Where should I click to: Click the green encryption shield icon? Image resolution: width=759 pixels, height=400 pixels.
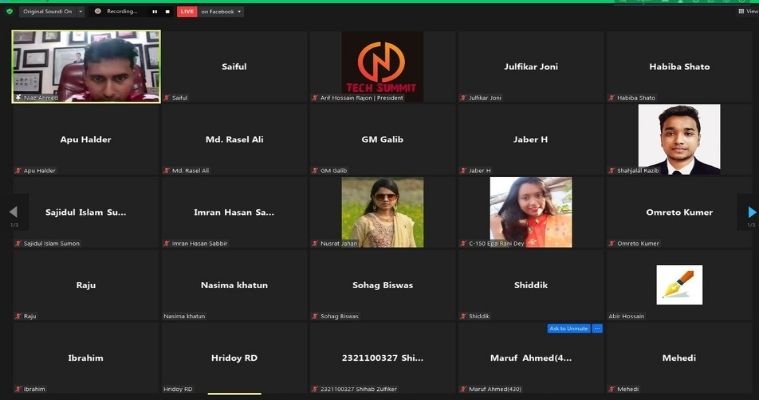(9, 11)
